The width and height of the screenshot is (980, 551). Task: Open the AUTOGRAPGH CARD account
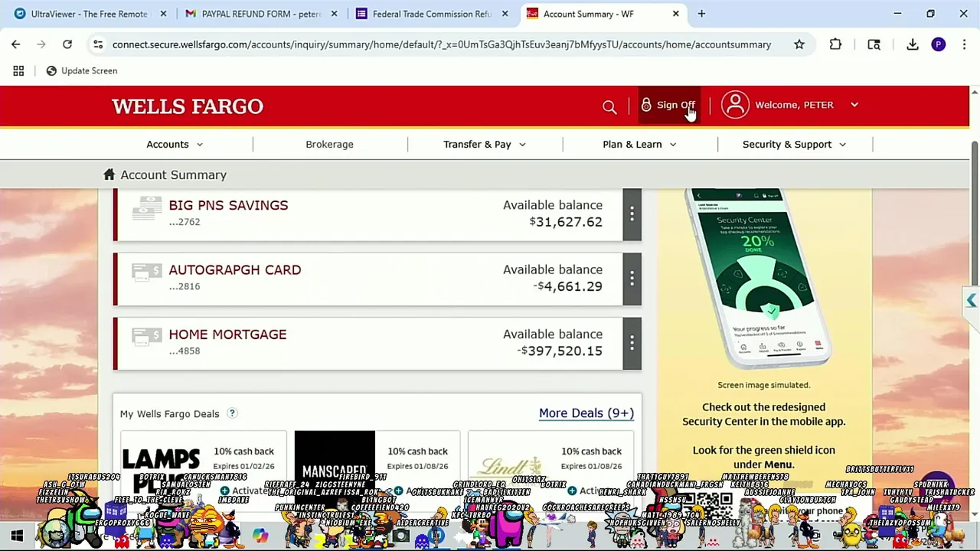pos(234,269)
